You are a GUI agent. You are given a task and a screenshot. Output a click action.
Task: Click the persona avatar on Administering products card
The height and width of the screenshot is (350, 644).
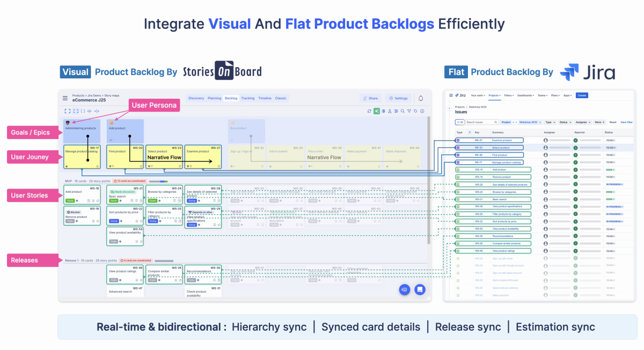[x=67, y=123]
